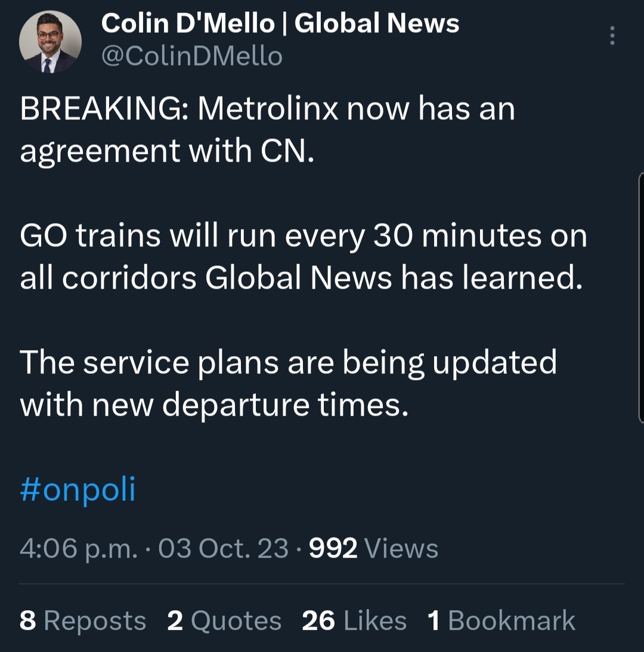Open the #onpoli hashtag
This screenshot has height=652, width=644.
(x=78, y=490)
